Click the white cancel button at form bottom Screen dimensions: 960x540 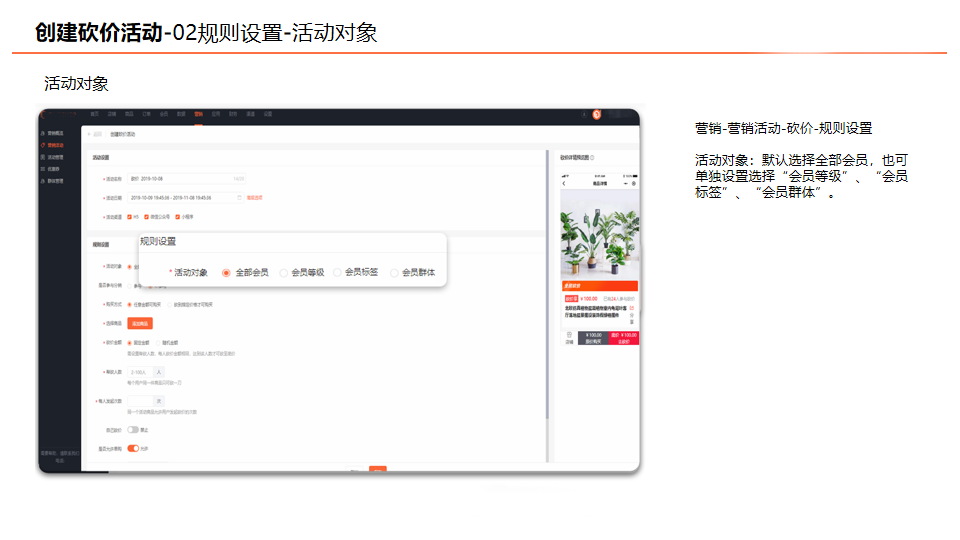click(x=354, y=470)
